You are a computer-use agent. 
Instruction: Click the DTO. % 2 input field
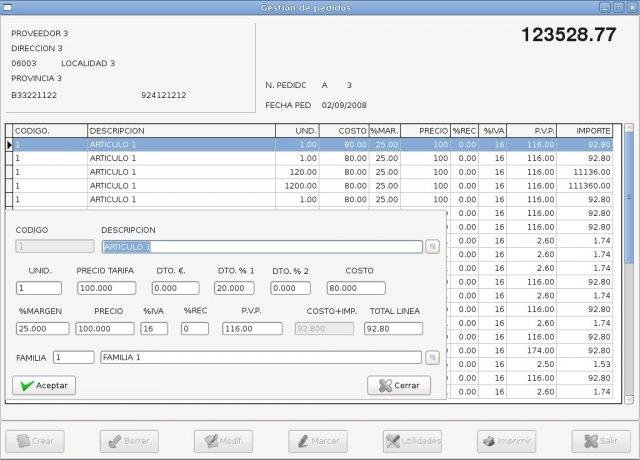[290, 288]
